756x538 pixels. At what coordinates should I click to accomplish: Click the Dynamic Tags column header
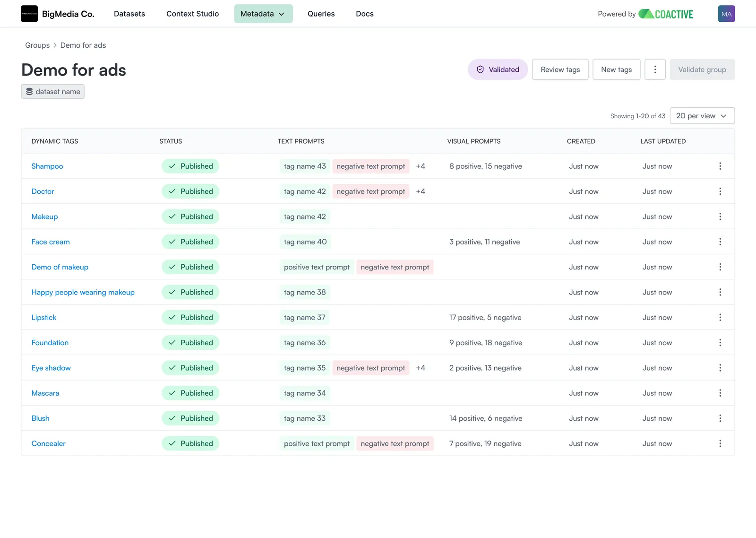(55, 141)
